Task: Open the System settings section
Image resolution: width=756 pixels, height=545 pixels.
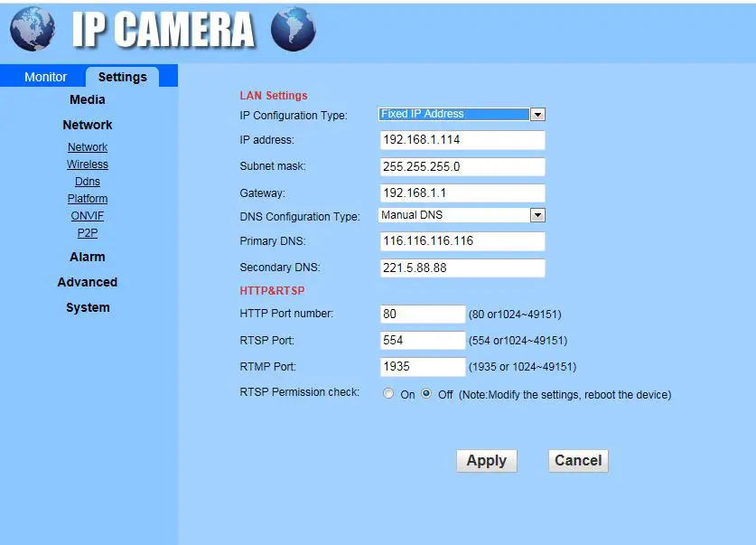Action: pos(87,307)
